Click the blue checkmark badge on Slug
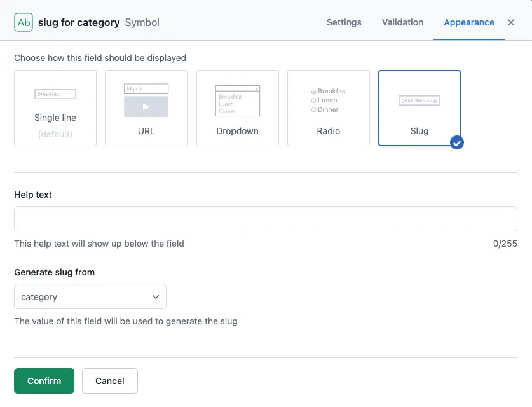 pyautogui.click(x=456, y=142)
